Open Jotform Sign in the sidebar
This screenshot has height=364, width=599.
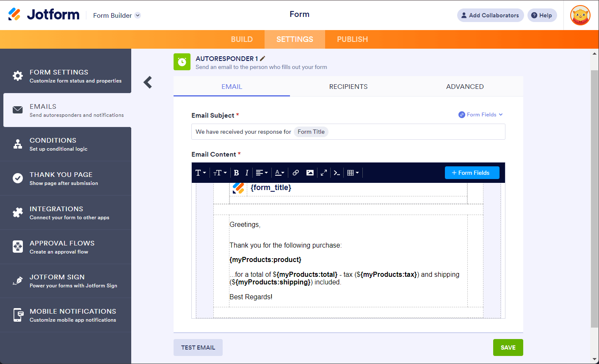coord(66,281)
